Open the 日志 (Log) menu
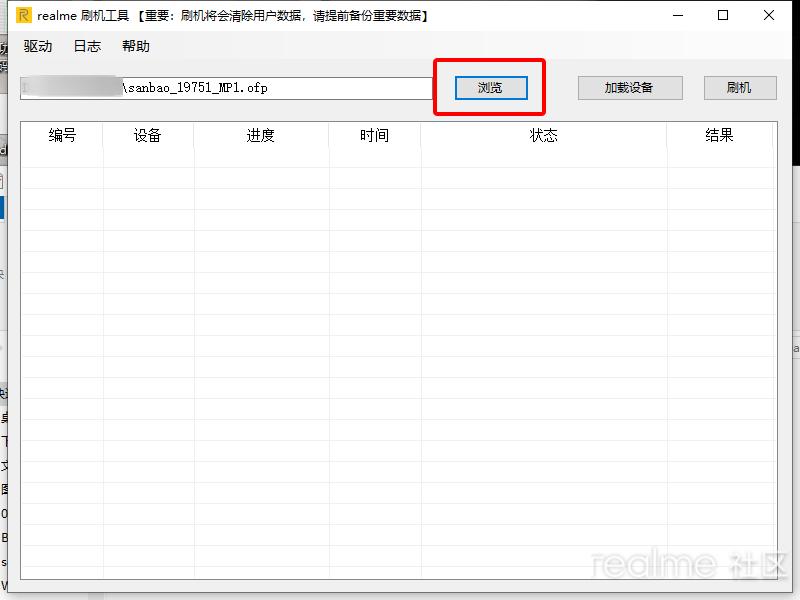800x600 pixels. pyautogui.click(x=85, y=46)
